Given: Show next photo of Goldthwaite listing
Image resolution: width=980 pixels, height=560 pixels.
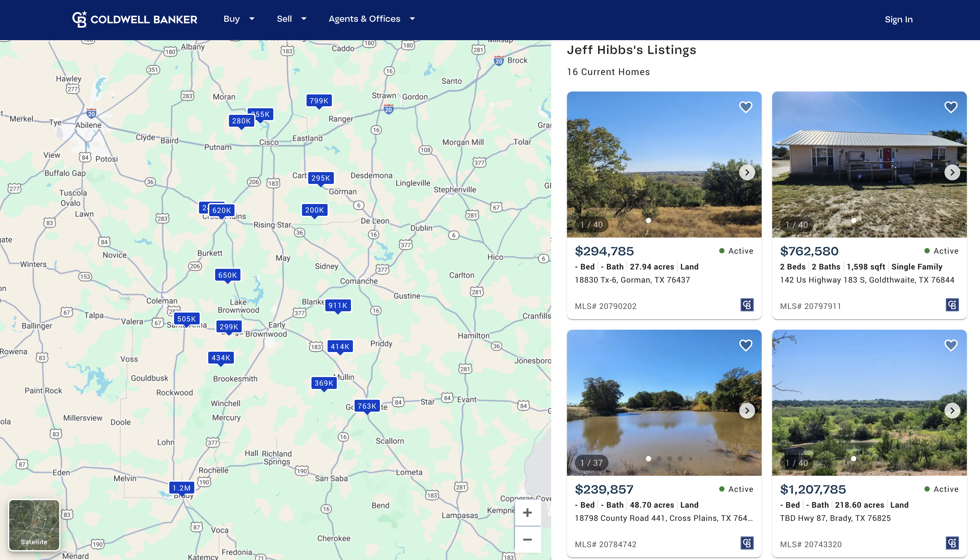Looking at the screenshot, I should coord(952,172).
